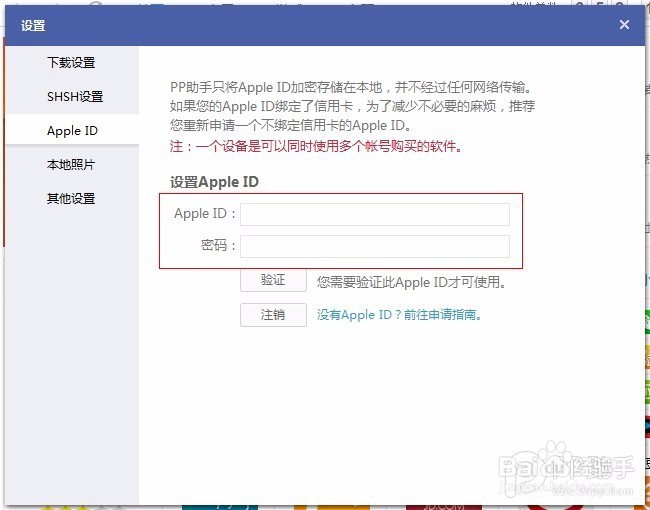Focus the 密码 password field

click(375, 246)
